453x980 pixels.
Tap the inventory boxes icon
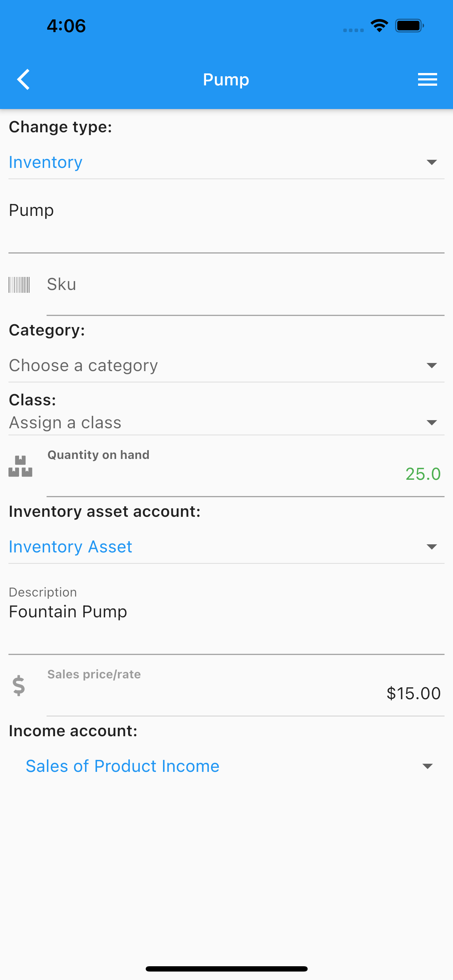[x=20, y=466]
